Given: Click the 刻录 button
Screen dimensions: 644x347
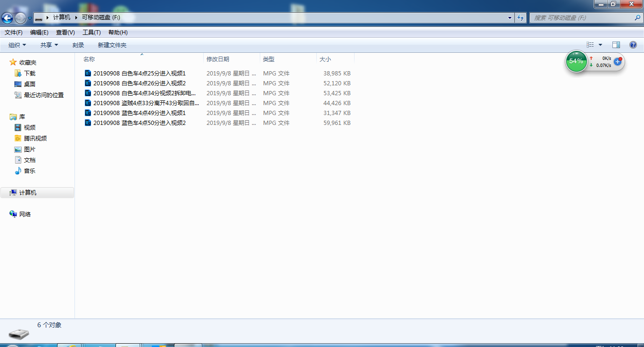Looking at the screenshot, I should (x=78, y=45).
